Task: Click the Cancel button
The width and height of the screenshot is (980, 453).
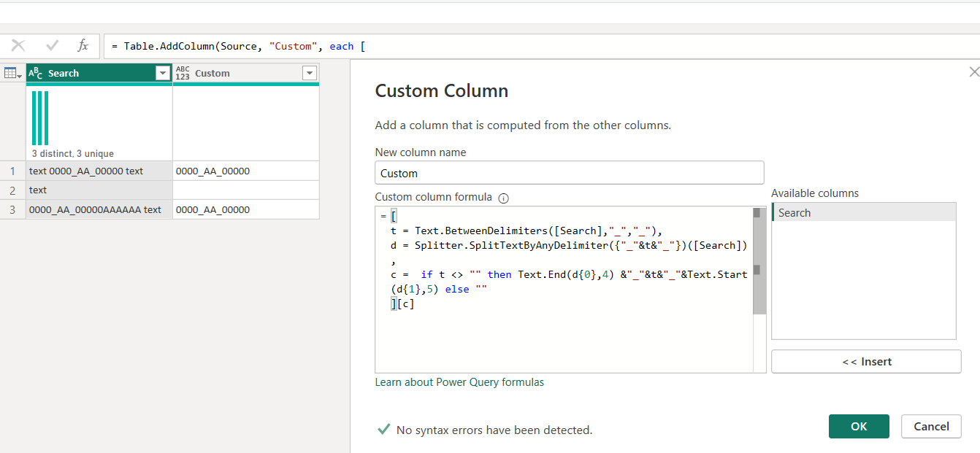Action: (x=932, y=426)
